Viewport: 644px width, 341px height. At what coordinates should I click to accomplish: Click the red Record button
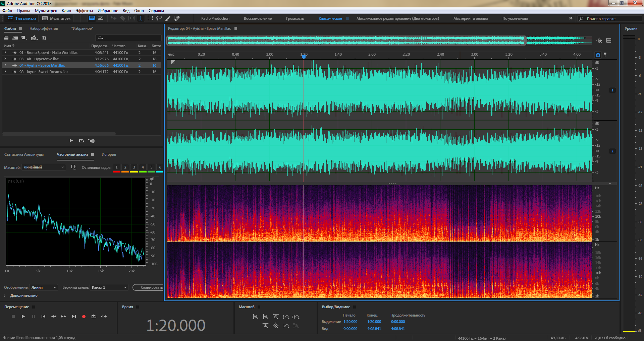[84, 316]
